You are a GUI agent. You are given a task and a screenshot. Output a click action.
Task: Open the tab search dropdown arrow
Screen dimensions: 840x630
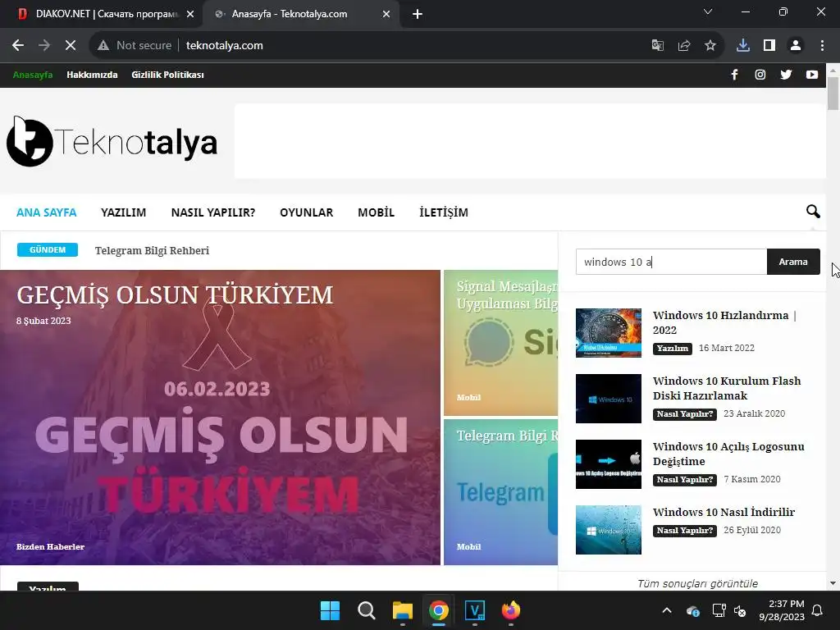tap(708, 11)
